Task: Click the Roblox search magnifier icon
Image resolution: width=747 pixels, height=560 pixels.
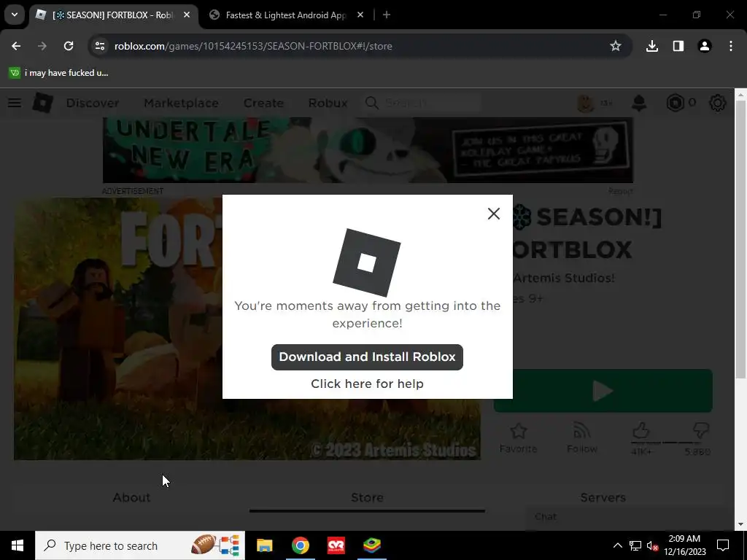Action: coord(371,103)
